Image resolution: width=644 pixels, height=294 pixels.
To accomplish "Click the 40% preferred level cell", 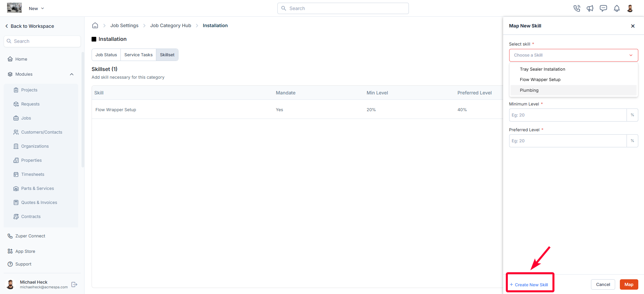I will click(x=462, y=110).
